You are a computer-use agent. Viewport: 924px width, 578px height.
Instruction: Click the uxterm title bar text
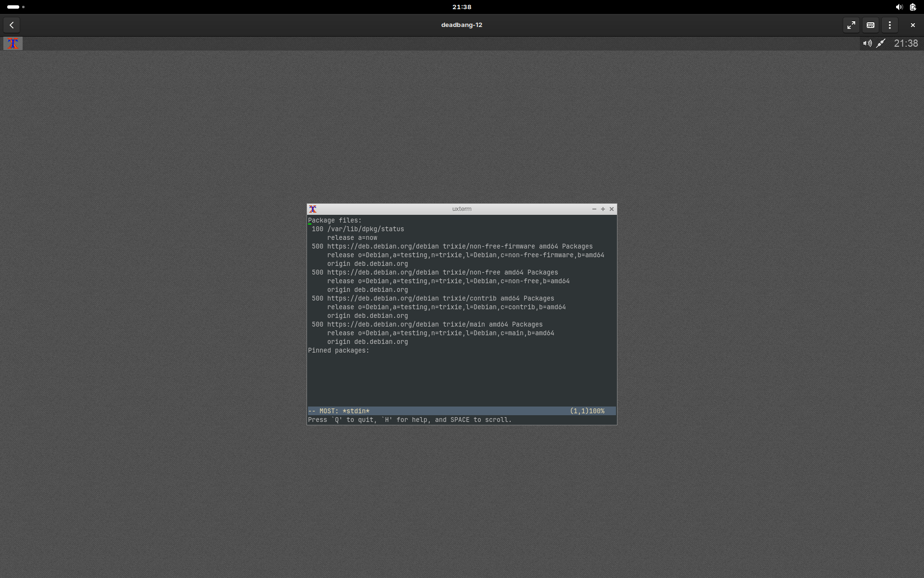click(x=462, y=209)
